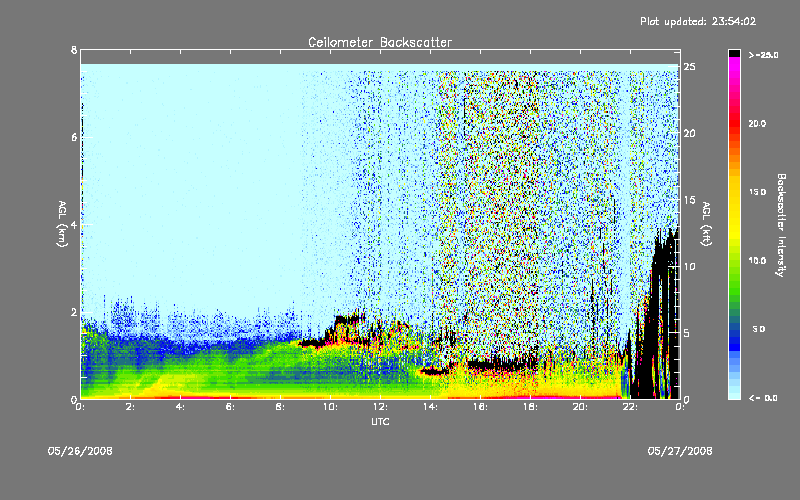Click the start date label 05/26/2008
This screenshot has width=800, height=500.
click(x=80, y=451)
